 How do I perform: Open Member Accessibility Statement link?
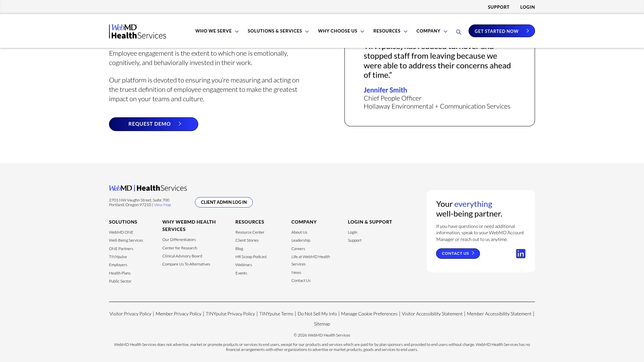(499, 314)
